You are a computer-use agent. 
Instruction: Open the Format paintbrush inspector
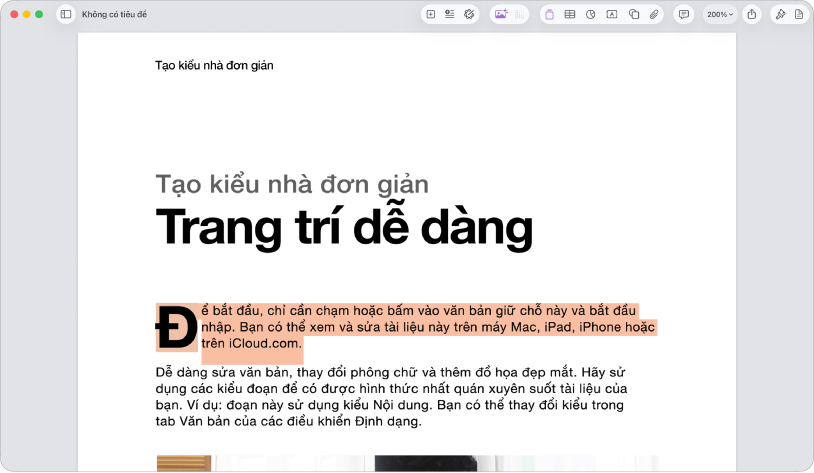pos(780,15)
